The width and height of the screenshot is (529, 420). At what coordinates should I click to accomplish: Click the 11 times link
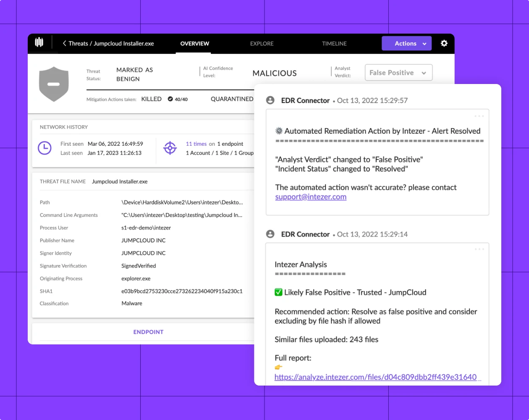point(196,144)
